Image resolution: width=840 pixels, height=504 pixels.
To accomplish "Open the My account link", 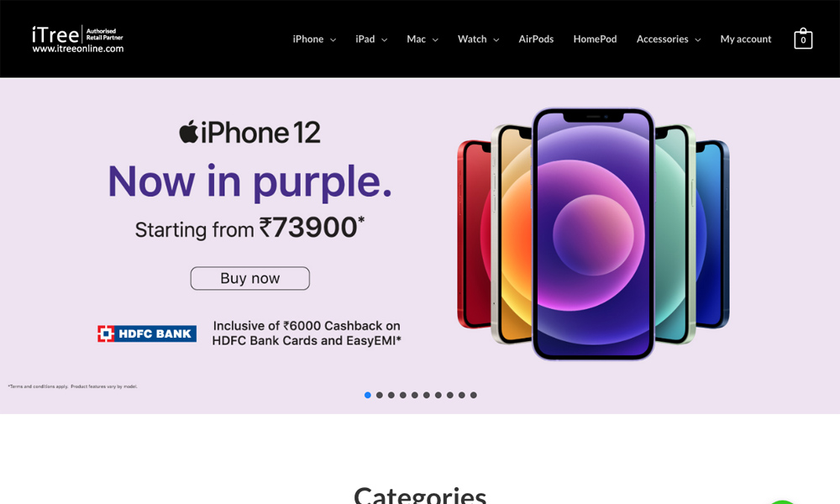I will coord(746,39).
